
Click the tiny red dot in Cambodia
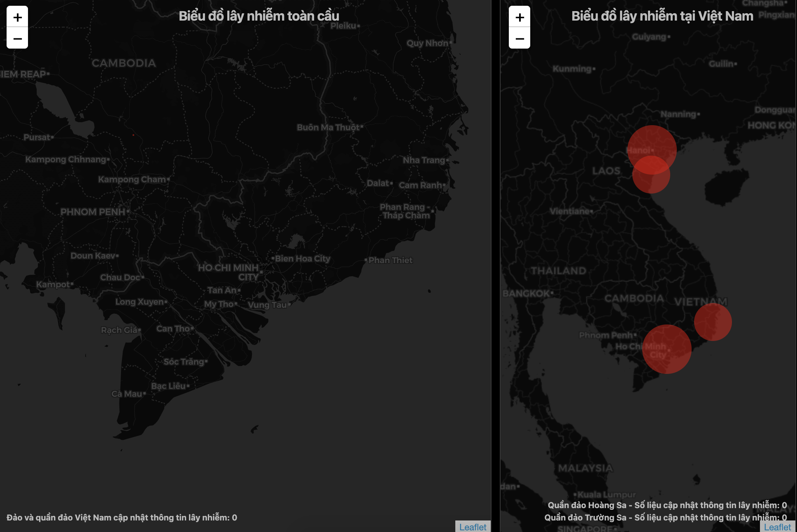pyautogui.click(x=133, y=135)
